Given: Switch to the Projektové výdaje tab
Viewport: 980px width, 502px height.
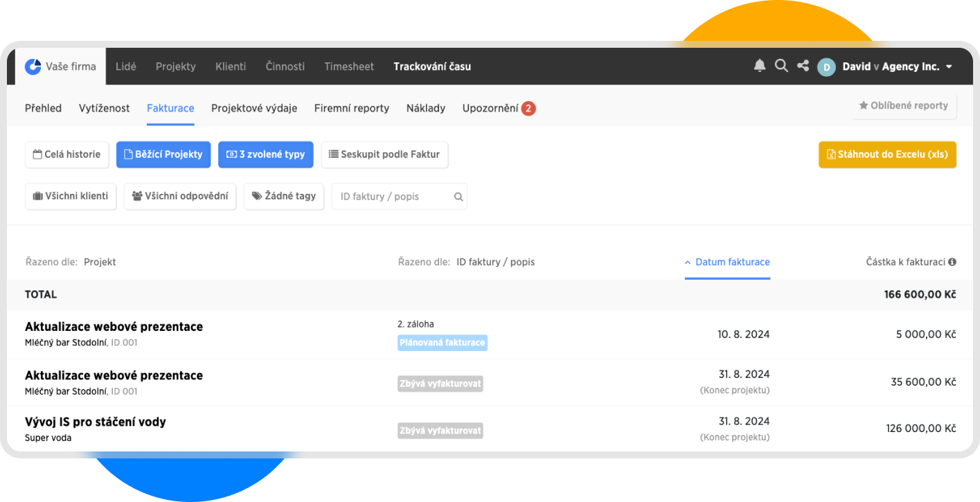Looking at the screenshot, I should [x=254, y=108].
